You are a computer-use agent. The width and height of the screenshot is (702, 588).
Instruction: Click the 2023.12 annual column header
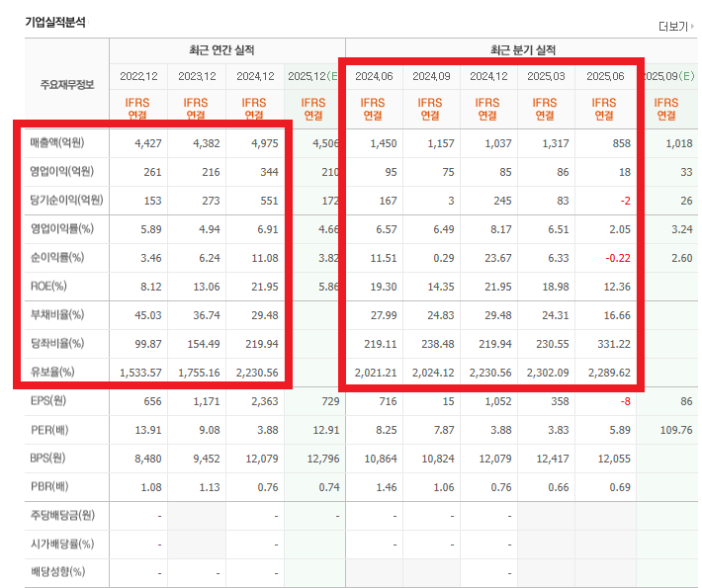tap(197, 76)
